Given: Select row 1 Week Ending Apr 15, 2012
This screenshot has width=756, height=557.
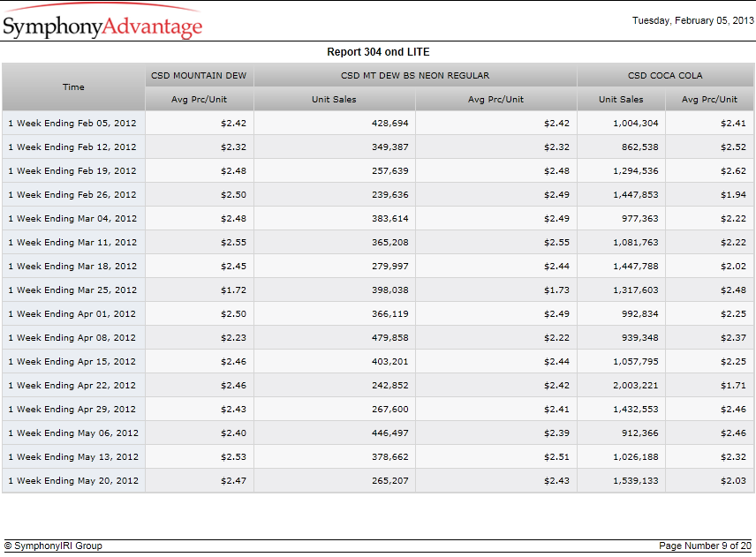Looking at the screenshot, I should click(378, 362).
